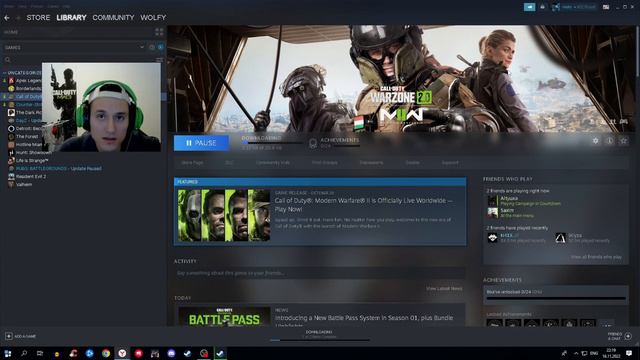
Task: Click View all friends who play
Action: coord(596,257)
